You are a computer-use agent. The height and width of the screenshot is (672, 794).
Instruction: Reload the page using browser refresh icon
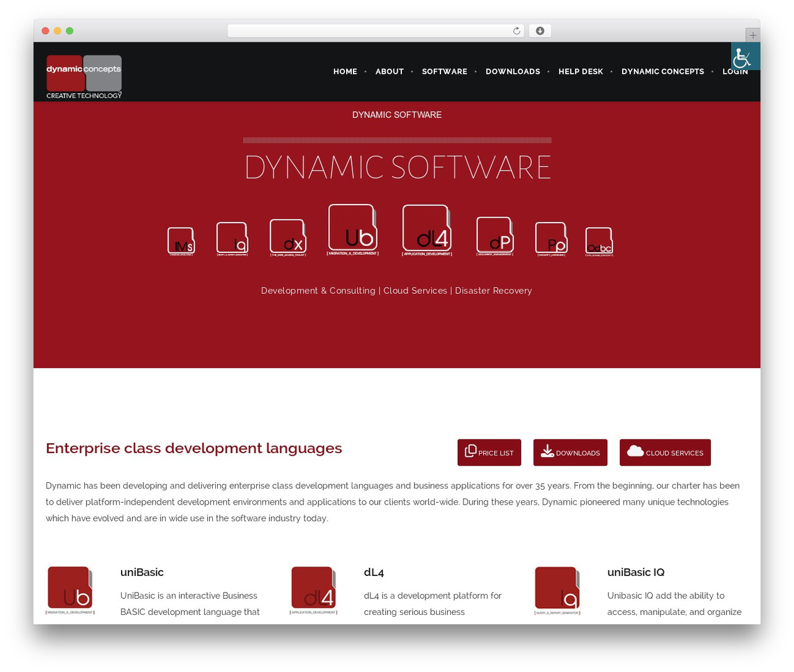(x=517, y=31)
